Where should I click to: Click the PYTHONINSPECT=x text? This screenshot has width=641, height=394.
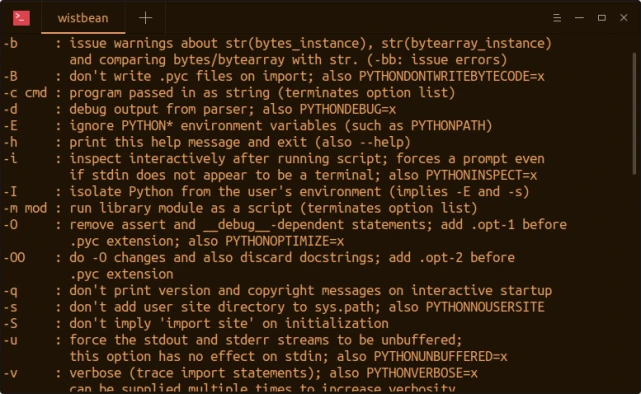[x=481, y=175]
